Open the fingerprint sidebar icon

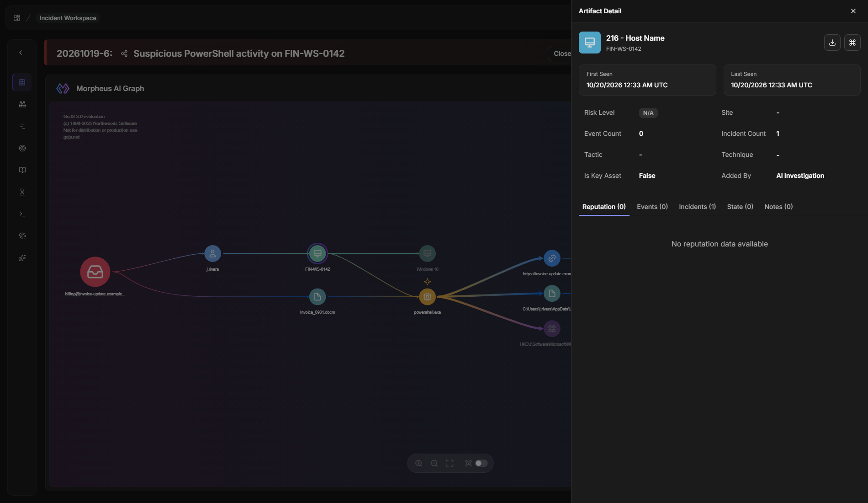tap(22, 236)
